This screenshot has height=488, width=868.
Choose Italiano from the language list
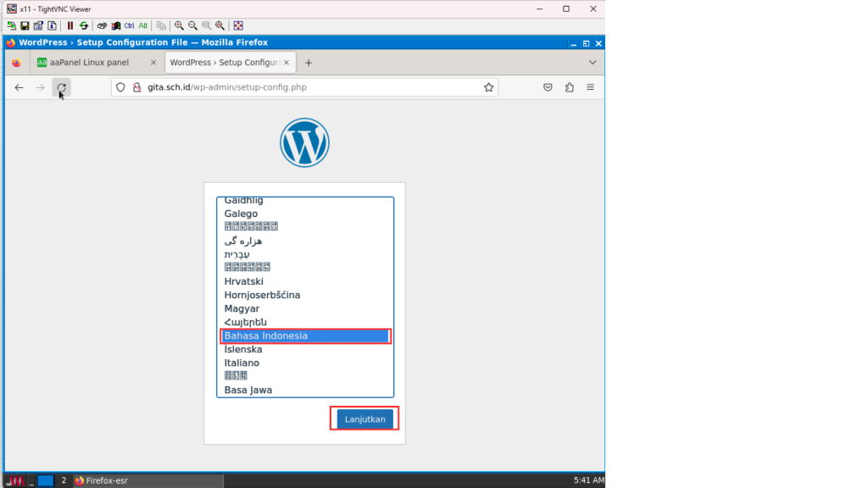242,363
